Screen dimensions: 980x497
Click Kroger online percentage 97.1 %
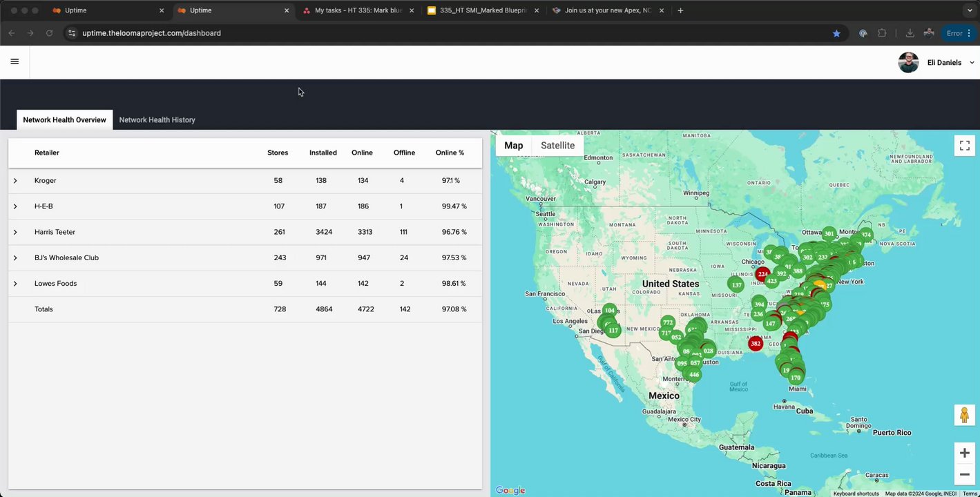coord(451,181)
